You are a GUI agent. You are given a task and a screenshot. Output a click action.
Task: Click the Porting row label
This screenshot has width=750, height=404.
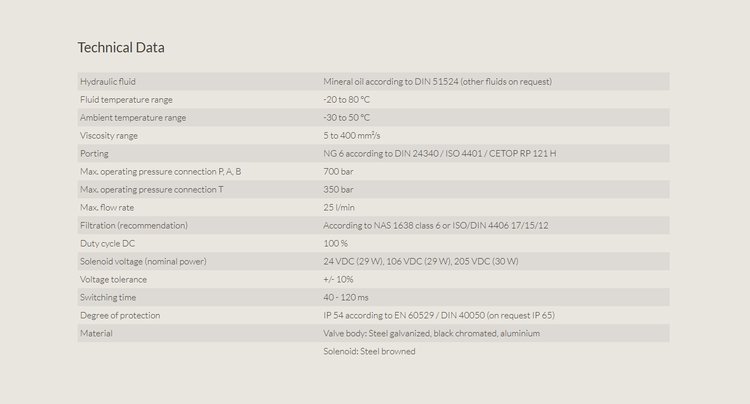(94, 153)
